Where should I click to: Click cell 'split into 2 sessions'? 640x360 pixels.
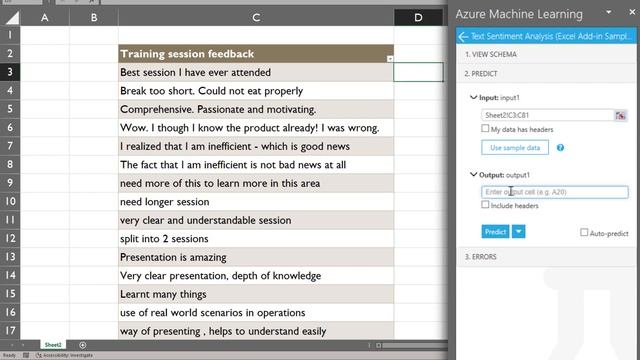click(256, 239)
